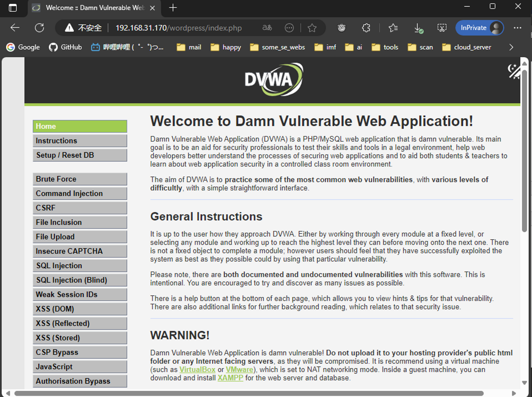Select SQL Injection in DVWA sidebar
Viewport: 532px width, 397px height.
click(x=80, y=266)
